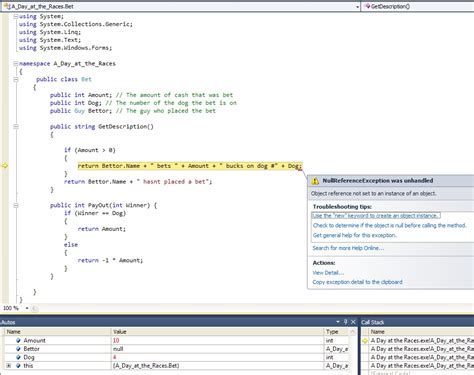Click 'Use the new keyword' troubleshooting tip

(376, 216)
